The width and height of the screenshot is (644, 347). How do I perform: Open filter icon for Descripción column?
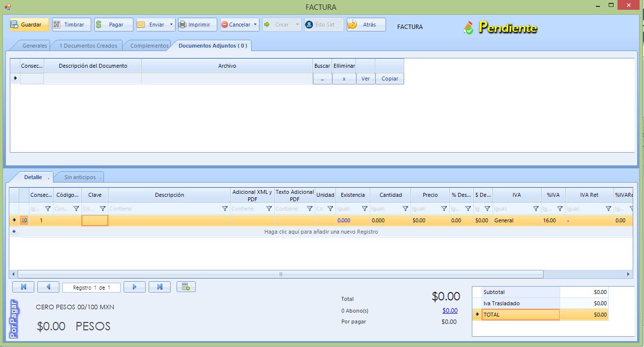[x=225, y=209]
